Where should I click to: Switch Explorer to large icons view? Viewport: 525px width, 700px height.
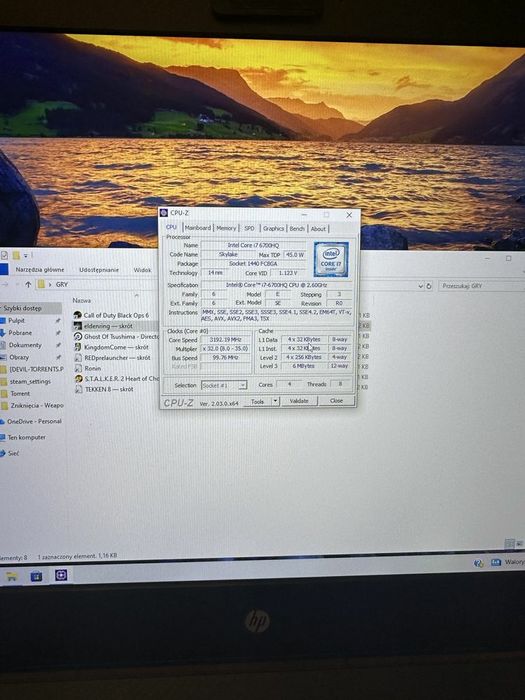pyautogui.click(x=519, y=544)
